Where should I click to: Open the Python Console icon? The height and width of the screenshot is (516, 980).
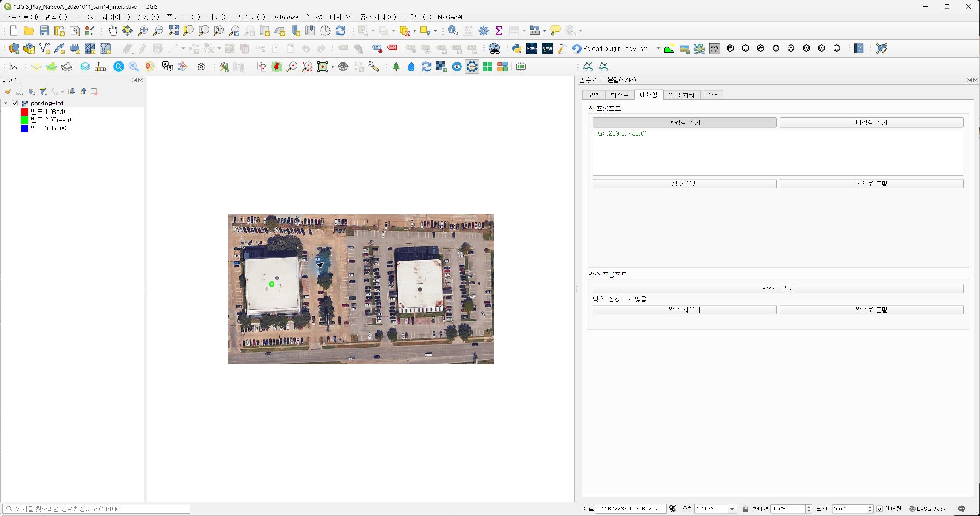click(x=517, y=48)
